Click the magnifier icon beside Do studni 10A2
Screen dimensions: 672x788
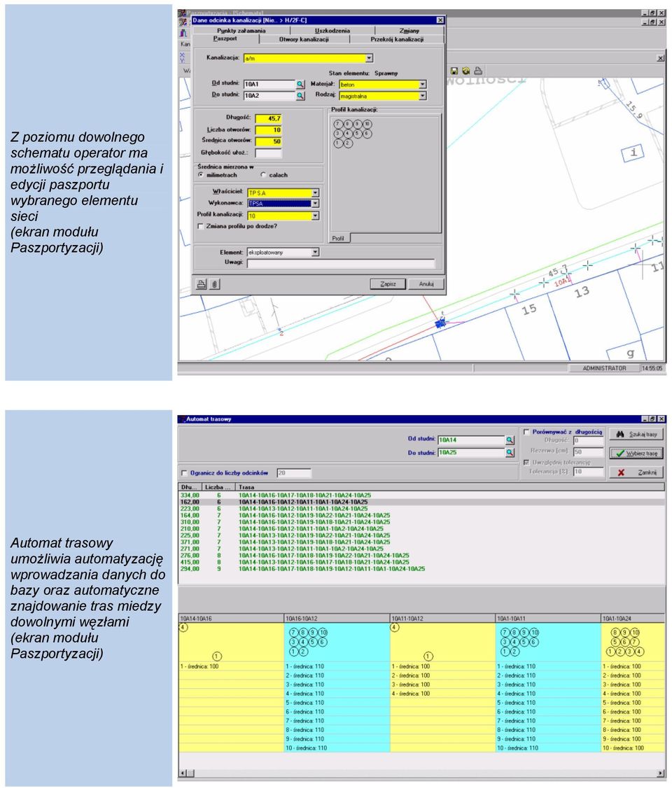click(x=300, y=95)
